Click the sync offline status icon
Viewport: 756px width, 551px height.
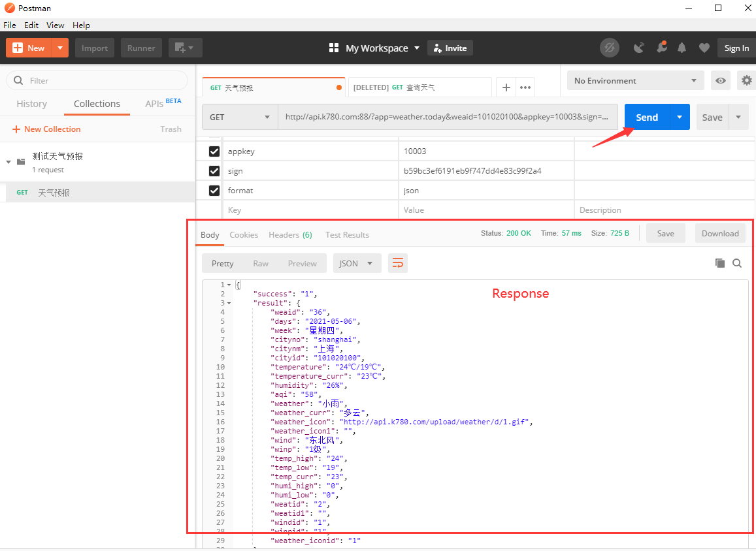pos(610,48)
